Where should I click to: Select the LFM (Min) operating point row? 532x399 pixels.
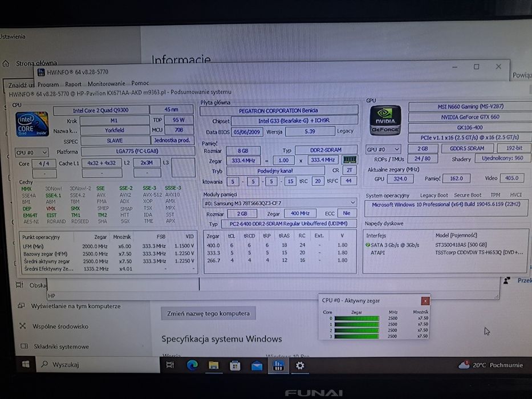tap(108, 246)
